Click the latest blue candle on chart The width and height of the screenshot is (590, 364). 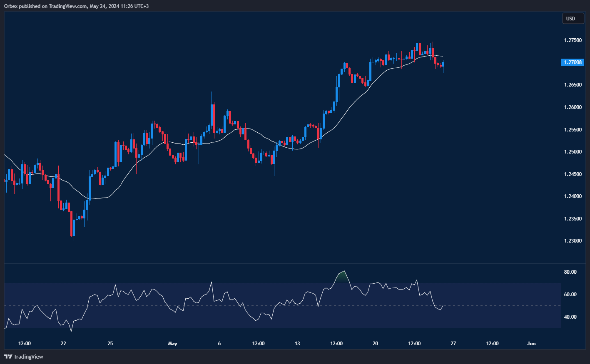click(x=443, y=64)
